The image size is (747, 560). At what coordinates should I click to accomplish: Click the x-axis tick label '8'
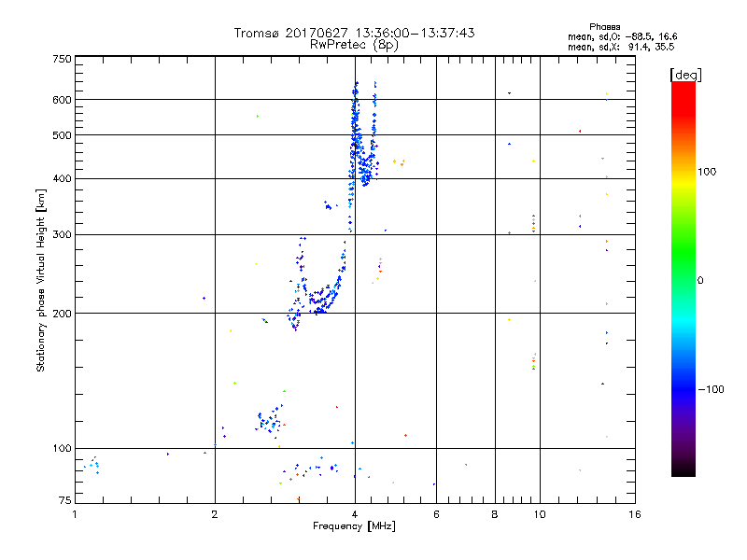point(495,514)
